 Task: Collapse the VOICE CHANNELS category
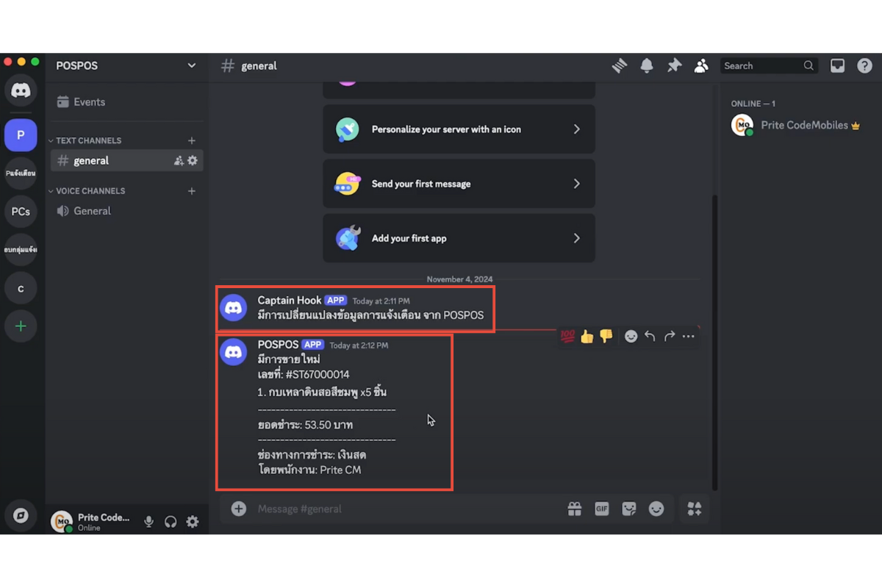[x=90, y=191]
